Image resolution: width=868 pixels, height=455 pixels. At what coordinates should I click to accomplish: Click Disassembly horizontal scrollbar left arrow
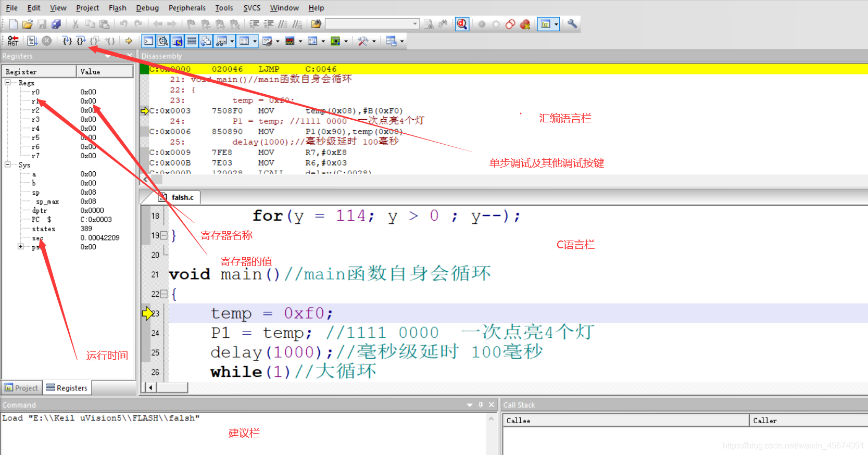click(145, 179)
